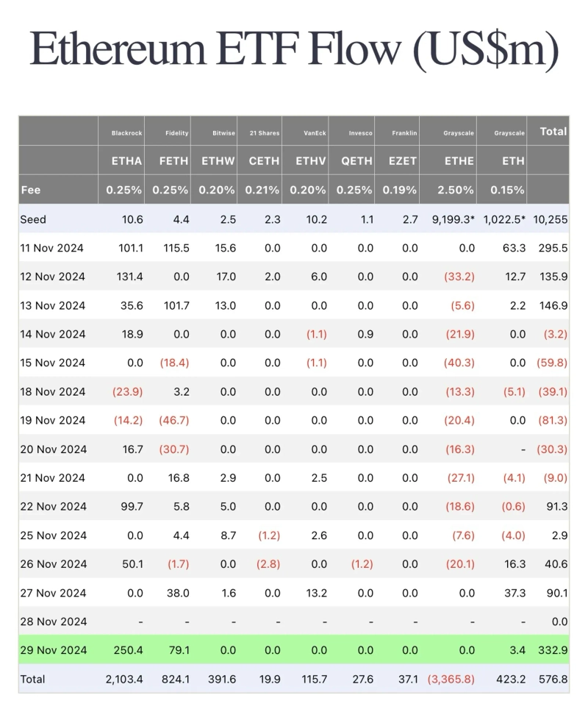Screen dimensions: 588x712
Task: Select the 11 Nov 2024 row label
Action: pyautogui.click(x=51, y=248)
